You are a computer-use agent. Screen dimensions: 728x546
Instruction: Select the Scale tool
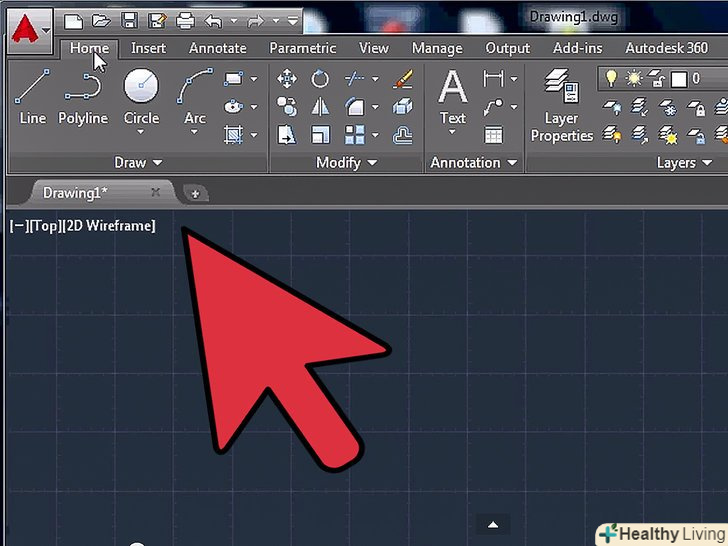[x=320, y=135]
